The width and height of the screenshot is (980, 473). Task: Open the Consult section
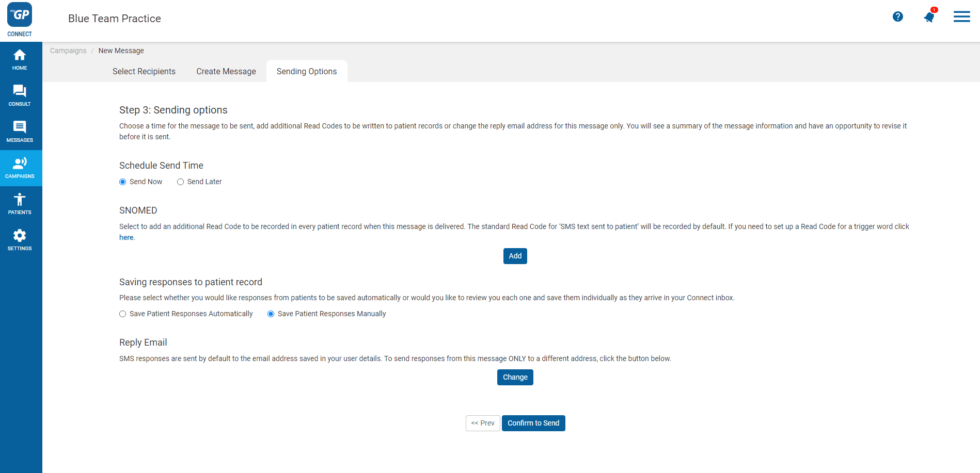20,96
